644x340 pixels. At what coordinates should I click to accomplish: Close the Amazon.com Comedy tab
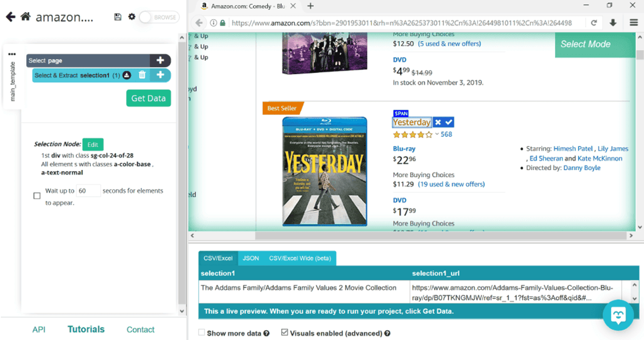click(293, 6)
